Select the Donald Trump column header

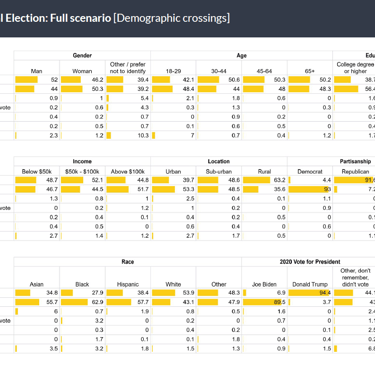(x=310, y=284)
